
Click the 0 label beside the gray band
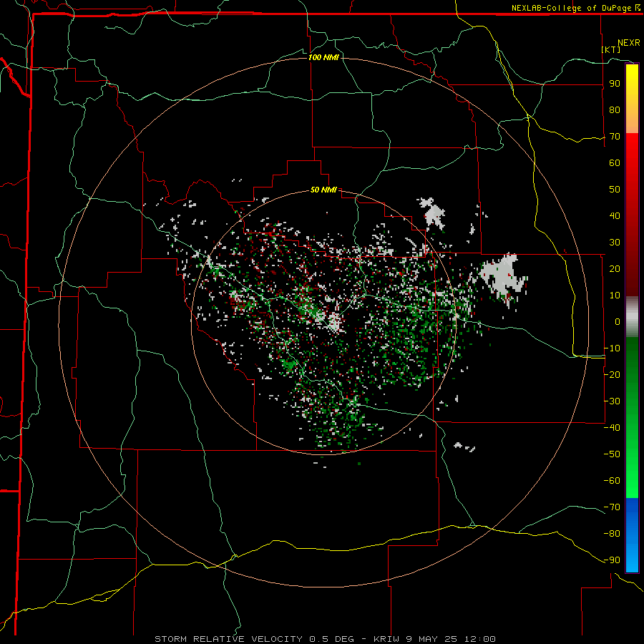point(618,321)
